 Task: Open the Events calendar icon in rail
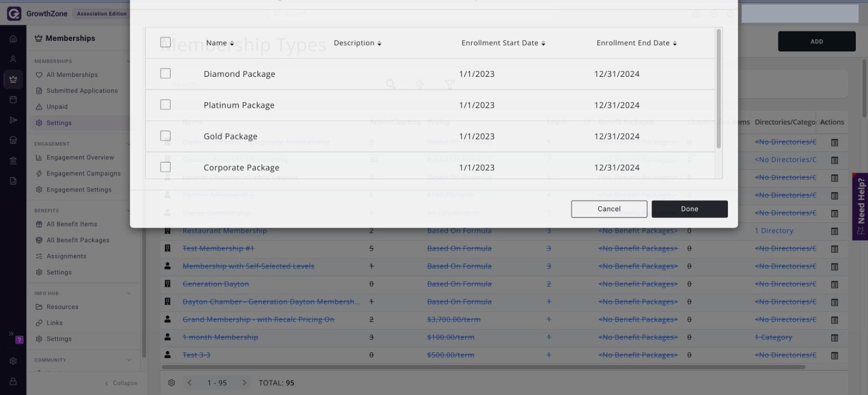click(13, 100)
